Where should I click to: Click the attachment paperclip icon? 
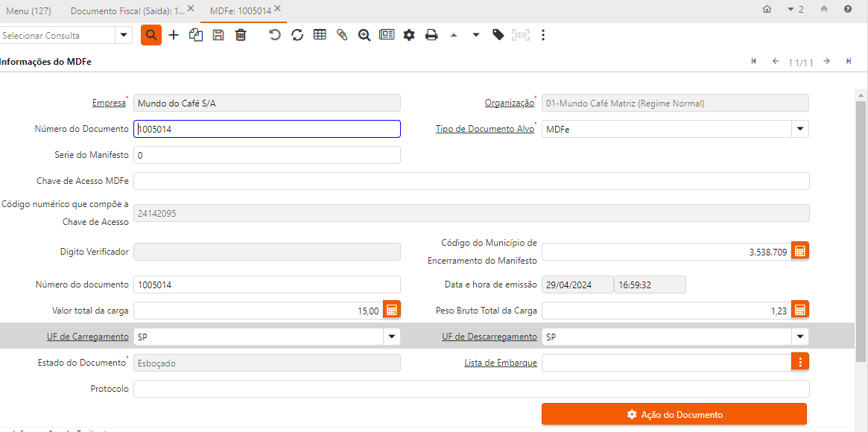pyautogui.click(x=342, y=35)
